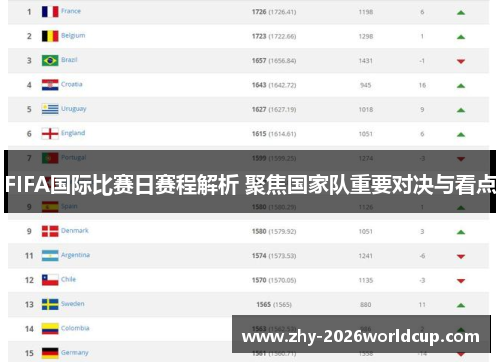Select rank number 4 beside Croatia
Viewport: 500px width, 362px height.
[x=29, y=85]
